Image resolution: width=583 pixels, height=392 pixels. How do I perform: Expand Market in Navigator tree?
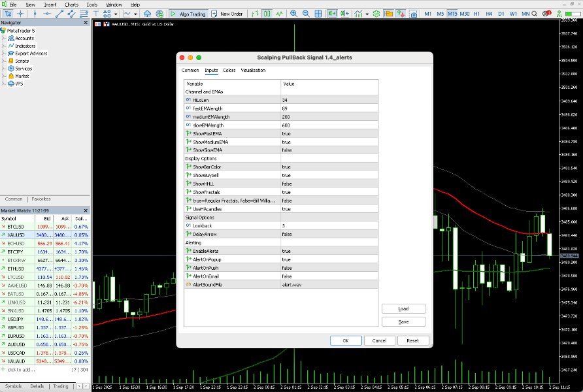4,76
